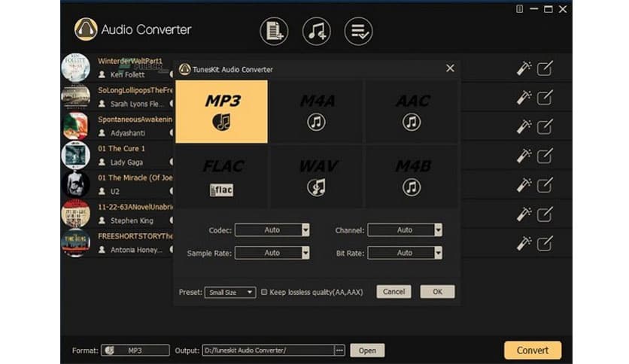629x364 pixels.
Task: Enable Keep lossless quality checkbox
Action: point(264,292)
